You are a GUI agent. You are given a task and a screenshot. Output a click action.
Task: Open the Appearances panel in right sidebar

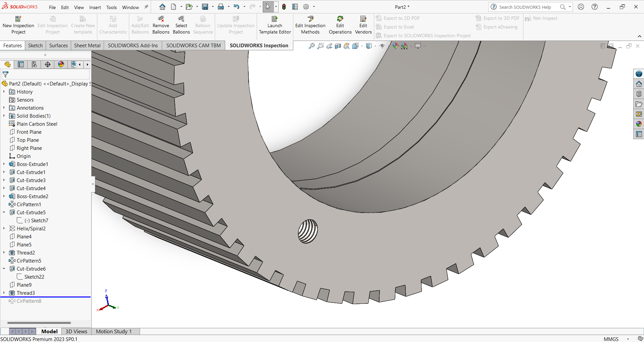click(x=639, y=124)
